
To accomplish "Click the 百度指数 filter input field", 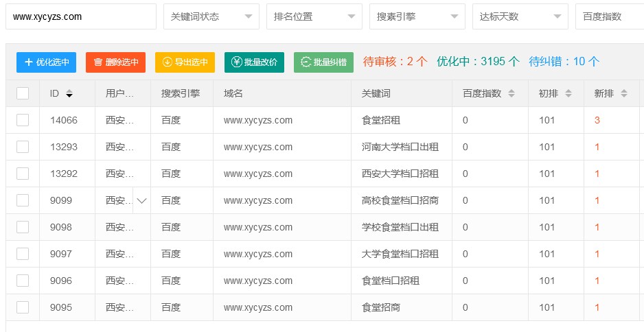I will click(609, 16).
